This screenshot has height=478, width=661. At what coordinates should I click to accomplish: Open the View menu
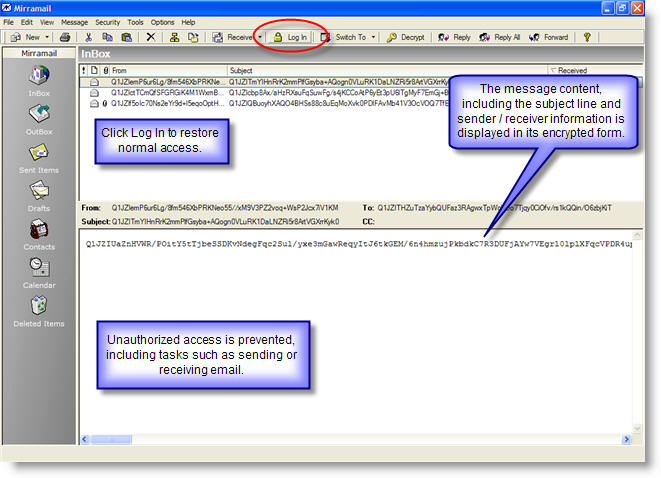[47, 22]
